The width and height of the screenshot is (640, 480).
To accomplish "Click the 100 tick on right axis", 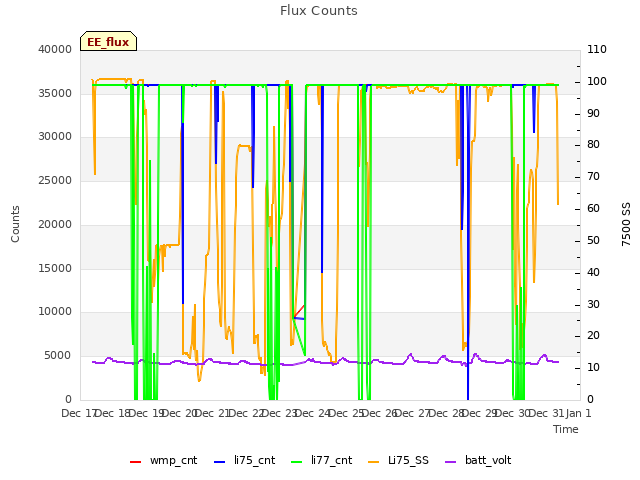I will 597,81.
